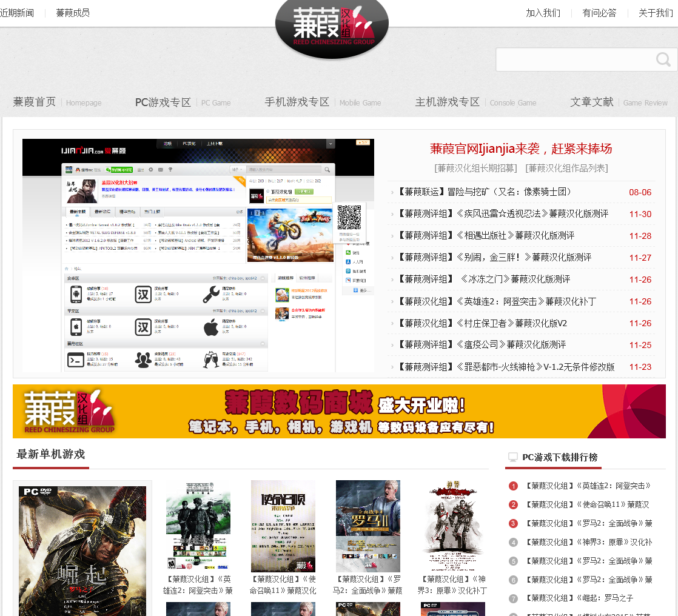Open the 罗马II game cover thumbnail
678x616 pixels.
tap(368, 526)
